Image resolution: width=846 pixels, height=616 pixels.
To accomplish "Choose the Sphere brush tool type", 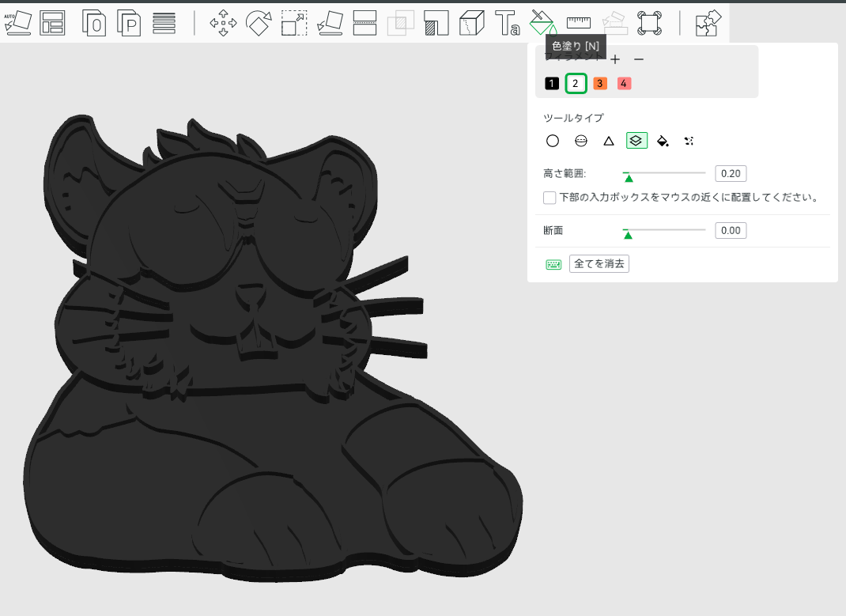I will [581, 142].
